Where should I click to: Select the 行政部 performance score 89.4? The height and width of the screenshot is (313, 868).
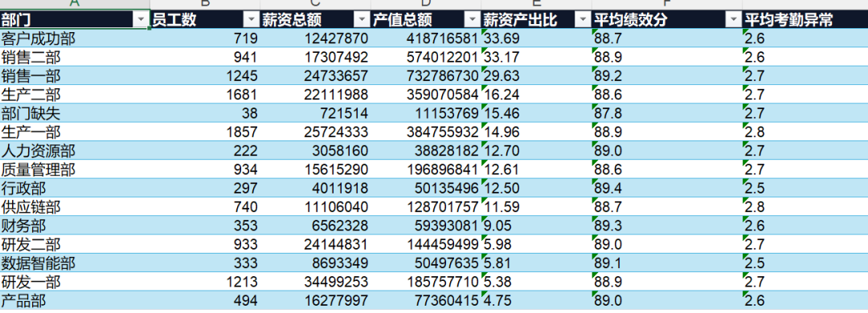667,189
